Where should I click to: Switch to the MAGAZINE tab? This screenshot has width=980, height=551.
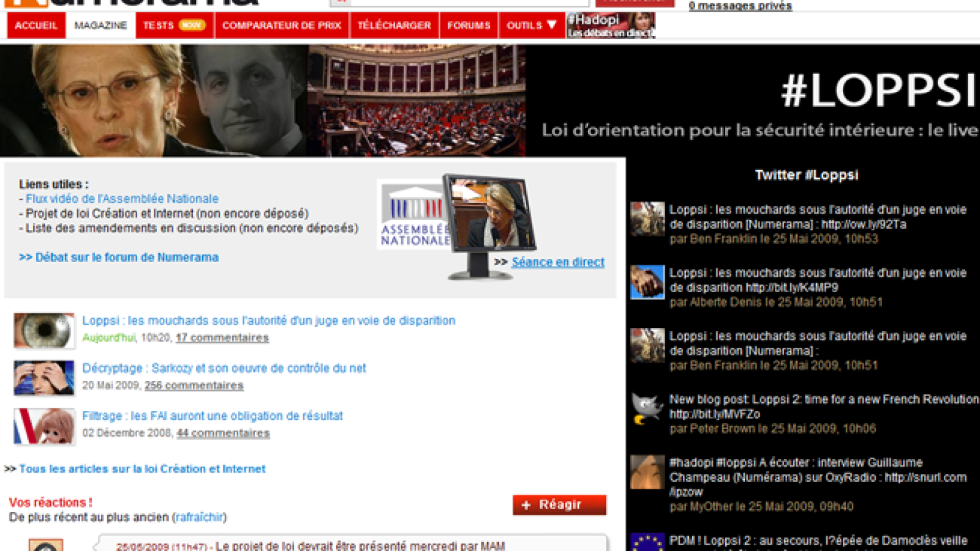pyautogui.click(x=100, y=25)
